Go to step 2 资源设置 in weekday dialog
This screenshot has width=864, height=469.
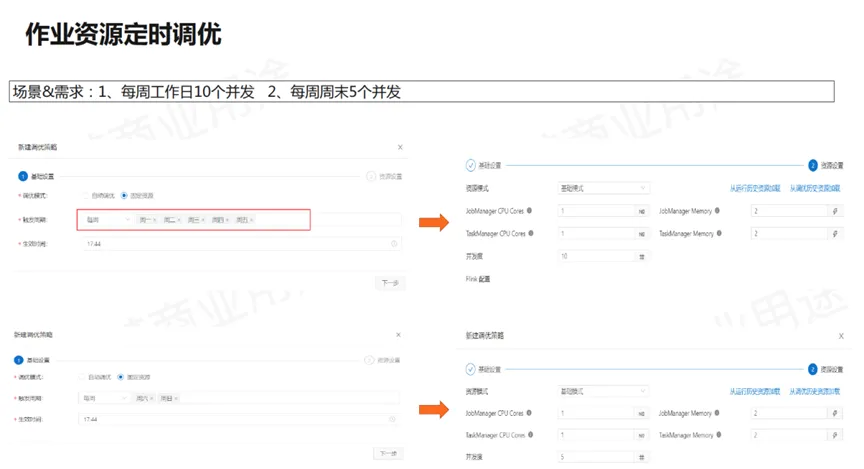pos(384,176)
